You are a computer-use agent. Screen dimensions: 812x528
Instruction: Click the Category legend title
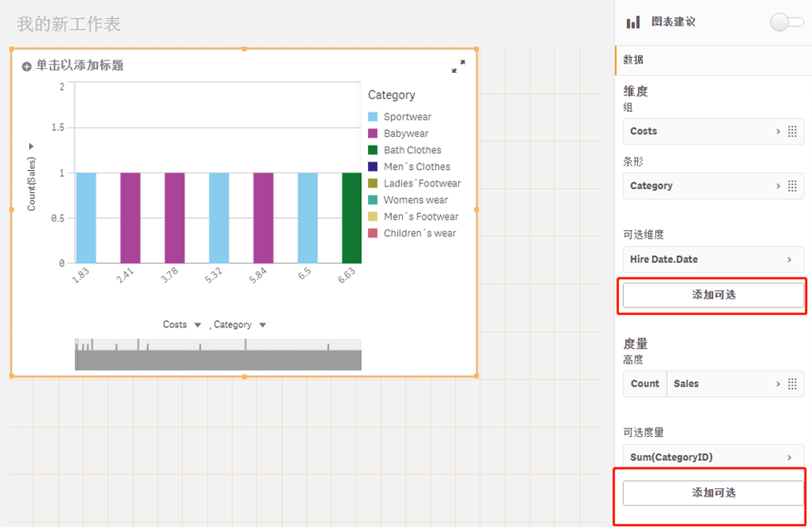click(x=391, y=95)
